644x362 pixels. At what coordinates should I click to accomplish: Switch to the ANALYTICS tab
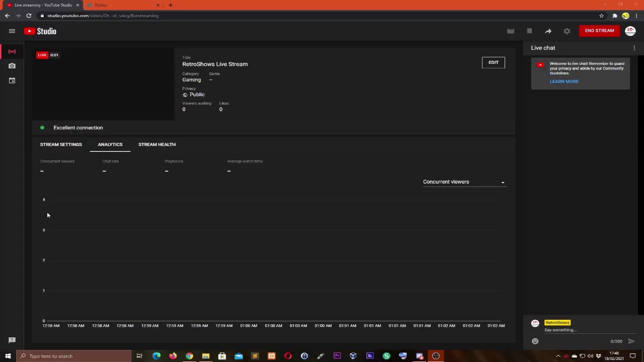[x=110, y=144]
